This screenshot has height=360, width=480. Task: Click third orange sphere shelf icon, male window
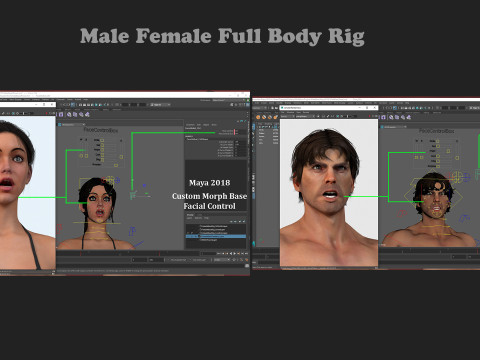[269, 117]
